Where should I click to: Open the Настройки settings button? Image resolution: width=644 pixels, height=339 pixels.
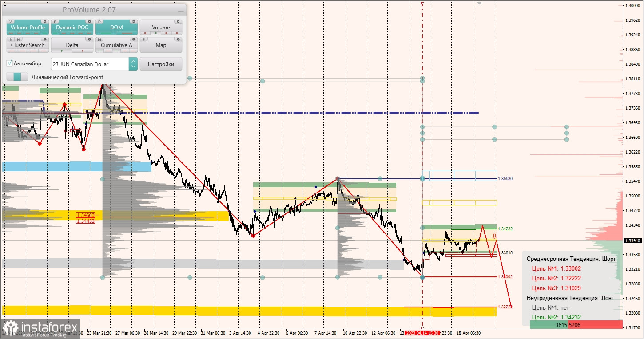pyautogui.click(x=161, y=64)
